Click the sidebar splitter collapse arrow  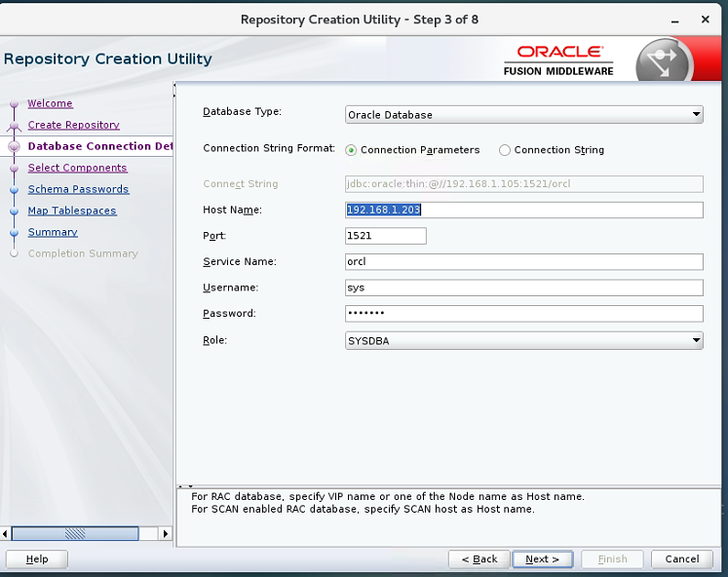[174, 91]
